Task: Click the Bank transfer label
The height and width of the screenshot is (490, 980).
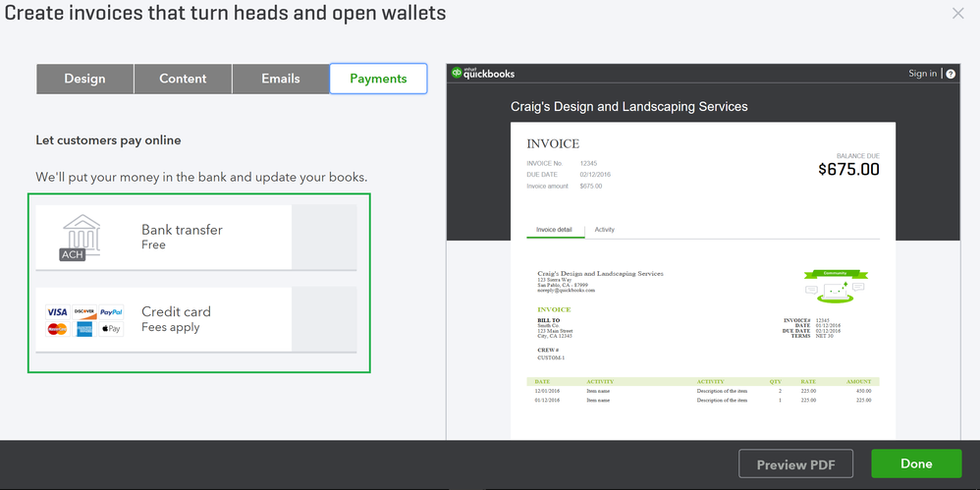Action: coord(182,230)
